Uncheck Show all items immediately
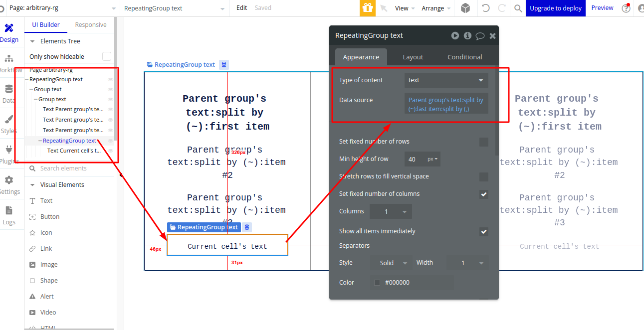The image size is (644, 330). click(484, 232)
